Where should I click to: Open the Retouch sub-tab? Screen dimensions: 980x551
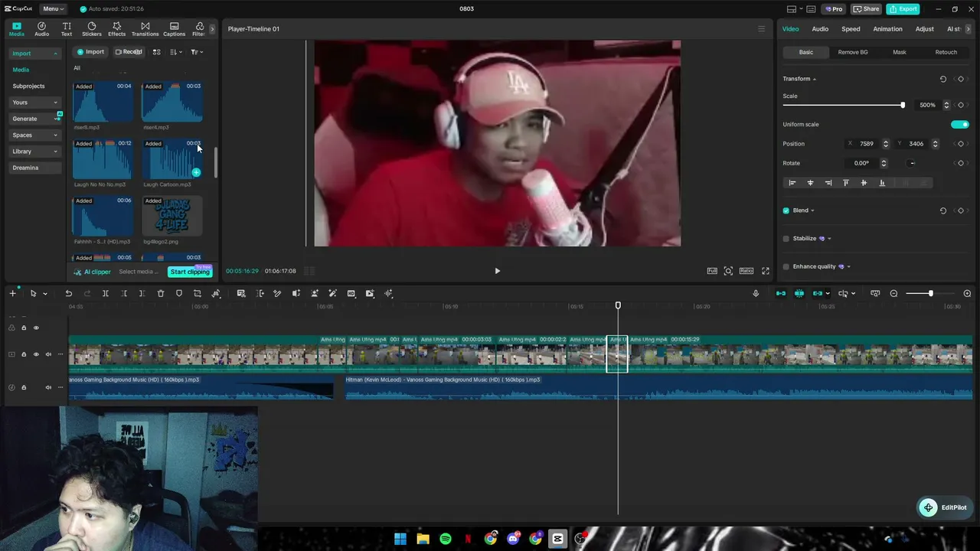[x=946, y=52]
